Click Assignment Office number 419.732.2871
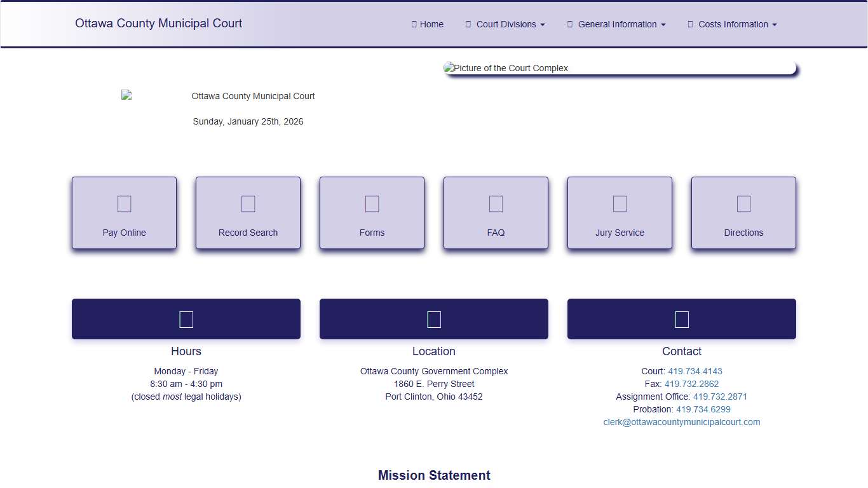 (720, 396)
